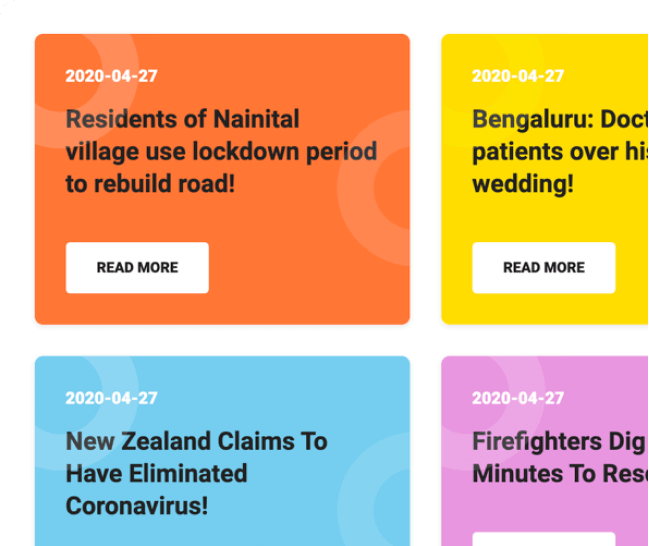Viewport: 649px width, 546px height.
Task: Click the decorative ring on orange card's right edge
Action: click(354, 188)
